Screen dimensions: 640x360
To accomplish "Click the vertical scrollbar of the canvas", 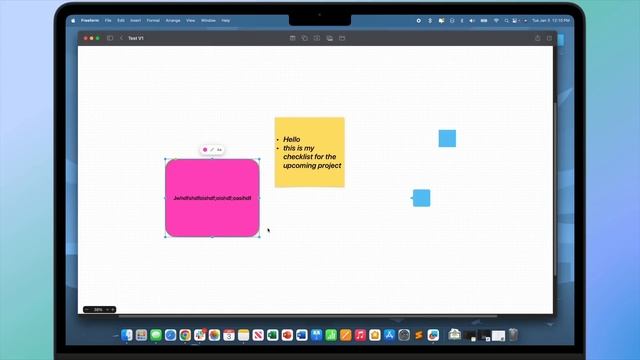I will tap(555, 190).
